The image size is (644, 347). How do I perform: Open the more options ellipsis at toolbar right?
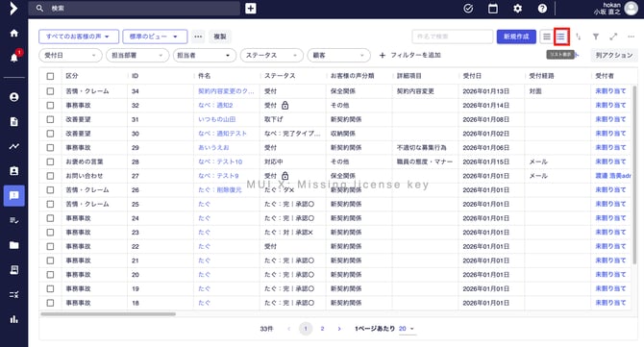click(x=631, y=37)
